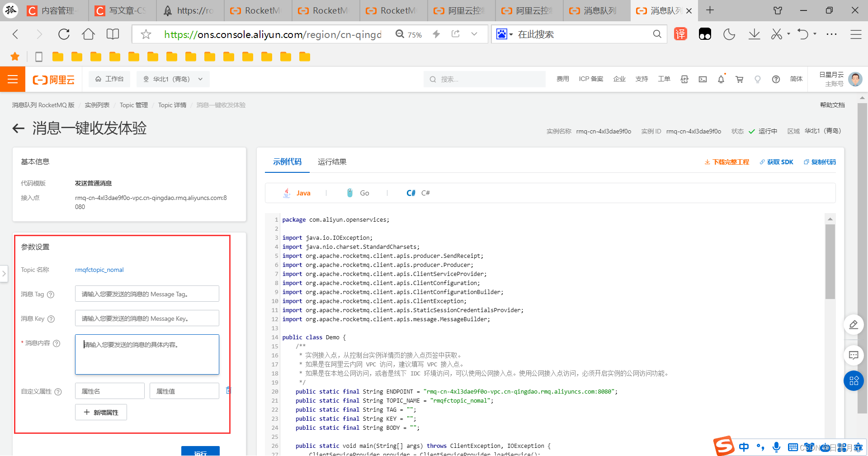This screenshot has height=456, width=868.
Task: Go to Topic 管理 breadcrumb
Action: pos(134,105)
